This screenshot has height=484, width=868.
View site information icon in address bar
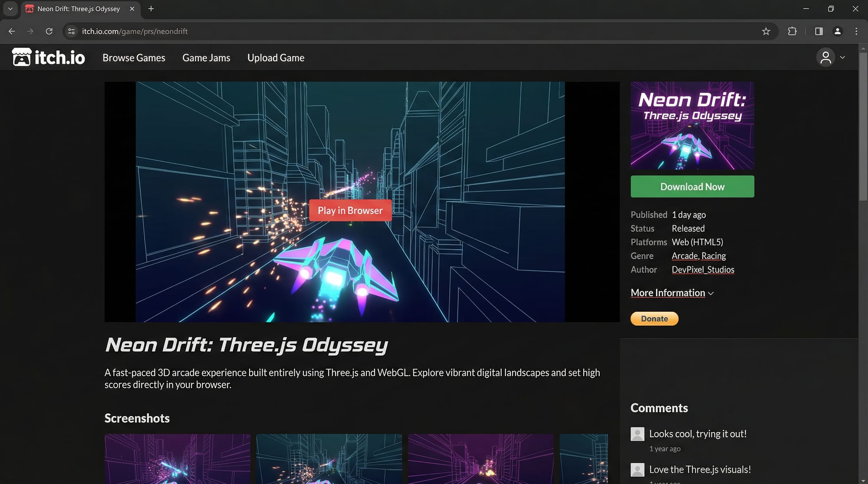pyautogui.click(x=72, y=31)
